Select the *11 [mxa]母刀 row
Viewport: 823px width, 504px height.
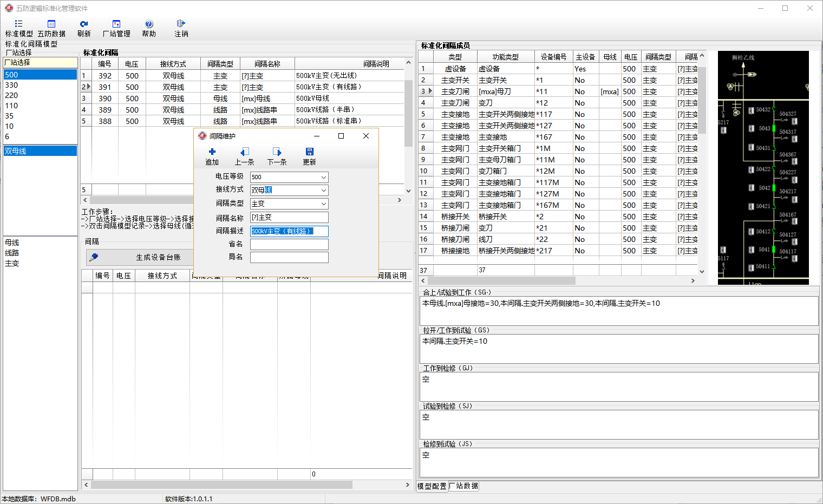pos(558,91)
